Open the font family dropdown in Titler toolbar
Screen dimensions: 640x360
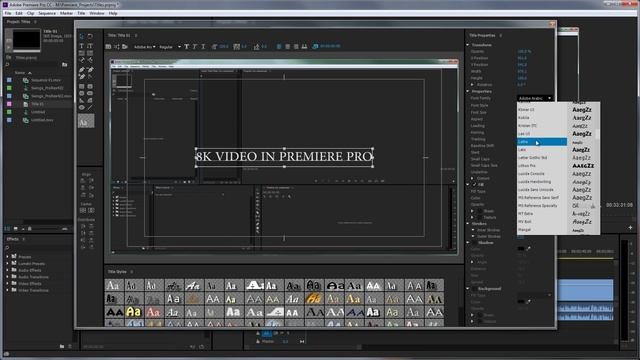pyautogui.click(x=144, y=47)
